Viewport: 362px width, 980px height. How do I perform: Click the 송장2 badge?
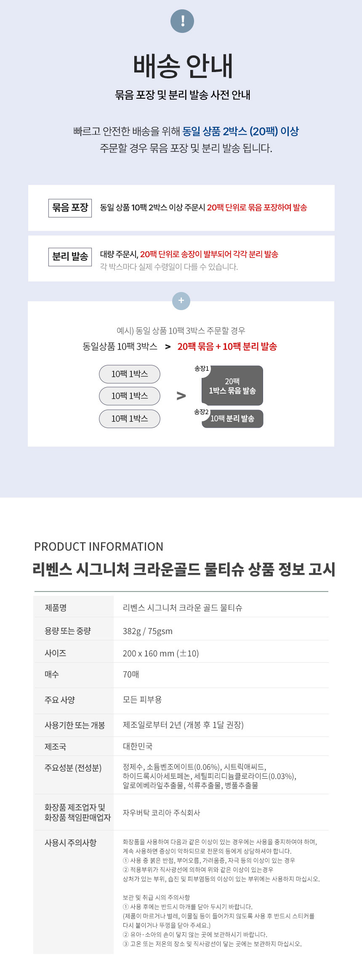201,412
